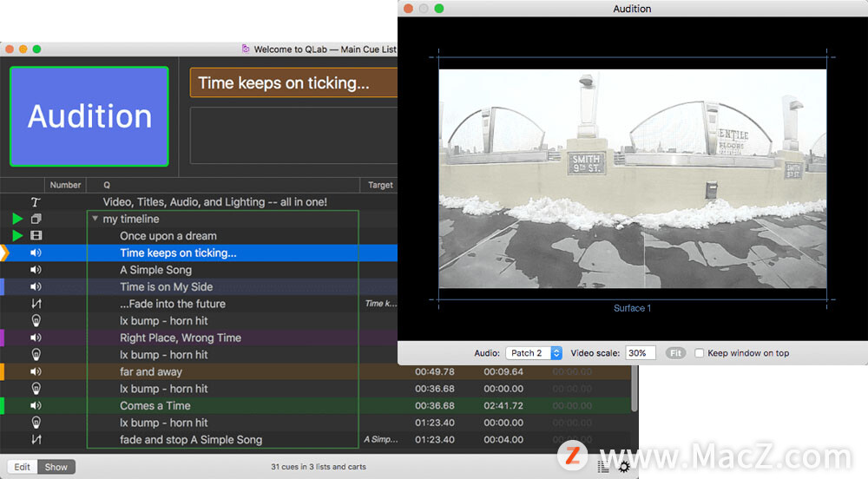
Task: Click the cue list vertical scrollbar
Action: point(635,390)
